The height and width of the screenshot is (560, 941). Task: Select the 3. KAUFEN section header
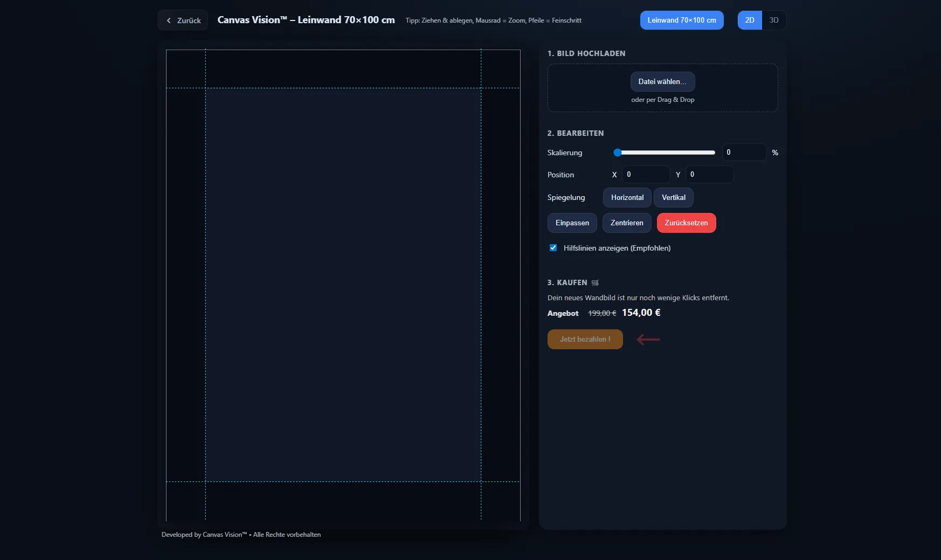pos(567,282)
